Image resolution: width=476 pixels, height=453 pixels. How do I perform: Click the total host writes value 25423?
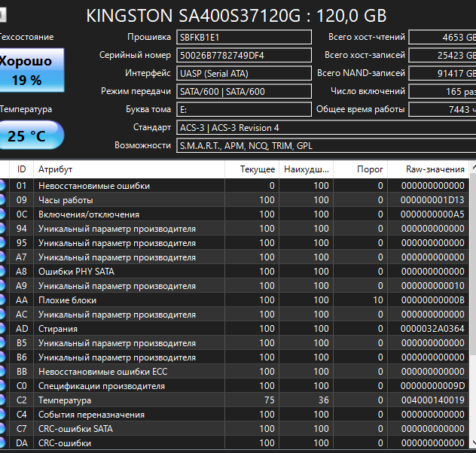[x=442, y=56]
